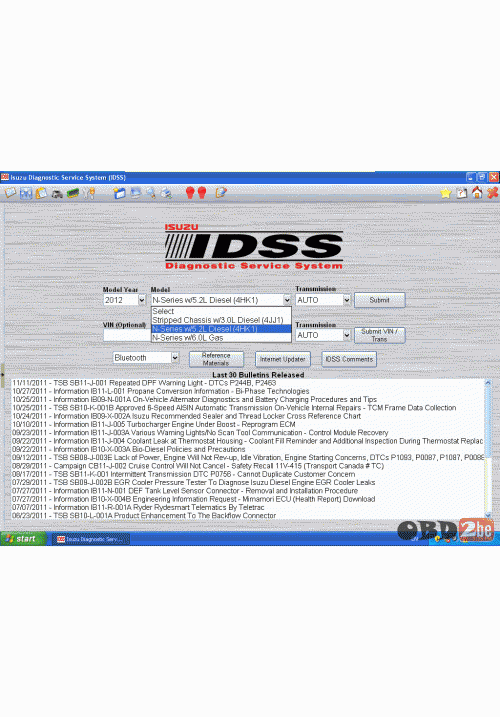The height and width of the screenshot is (717, 500).
Task: Click the Home house icon
Action: (477, 193)
